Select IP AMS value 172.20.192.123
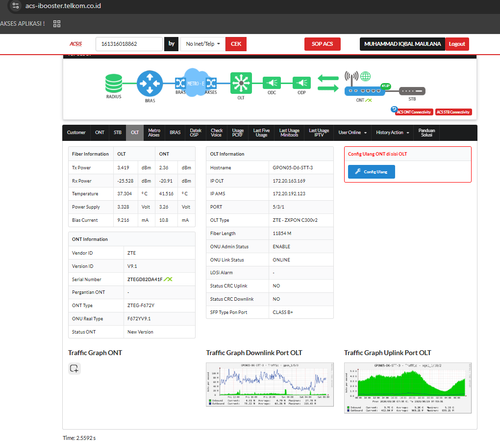 (x=289, y=194)
